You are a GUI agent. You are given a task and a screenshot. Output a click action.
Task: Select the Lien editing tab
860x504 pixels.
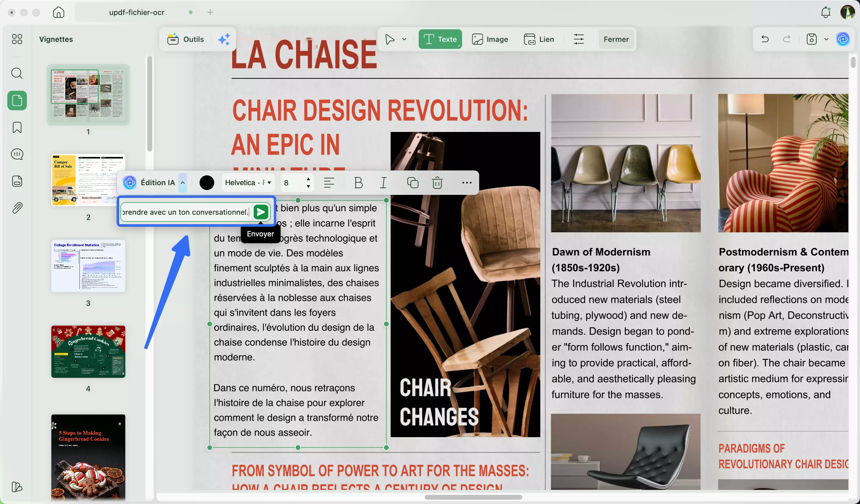pos(539,39)
